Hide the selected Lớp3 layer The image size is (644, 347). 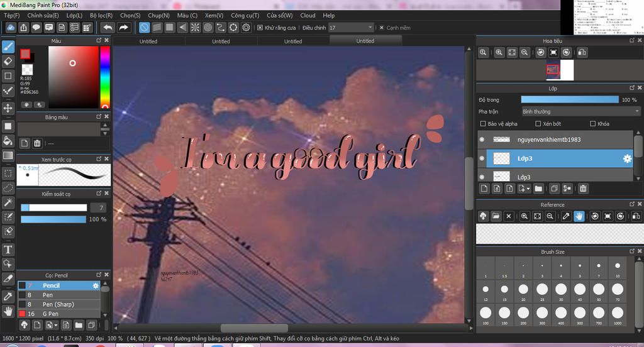(482, 158)
